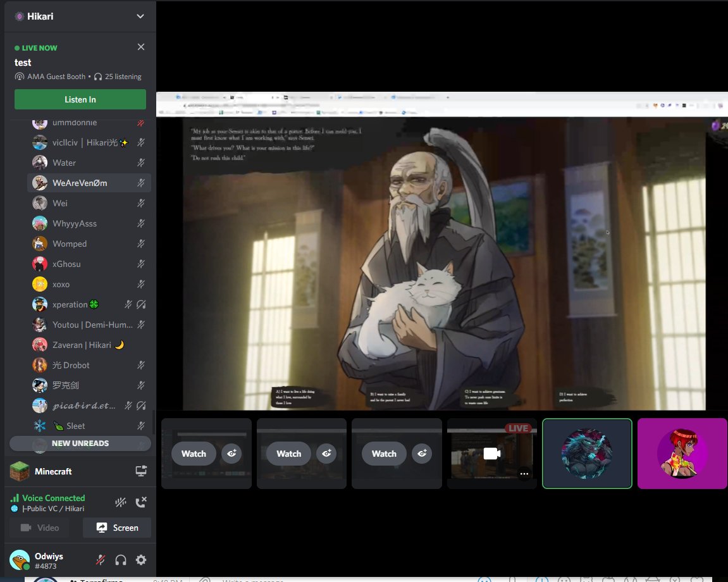728x582 pixels.
Task: Disconnect from the voice call
Action: (x=140, y=502)
